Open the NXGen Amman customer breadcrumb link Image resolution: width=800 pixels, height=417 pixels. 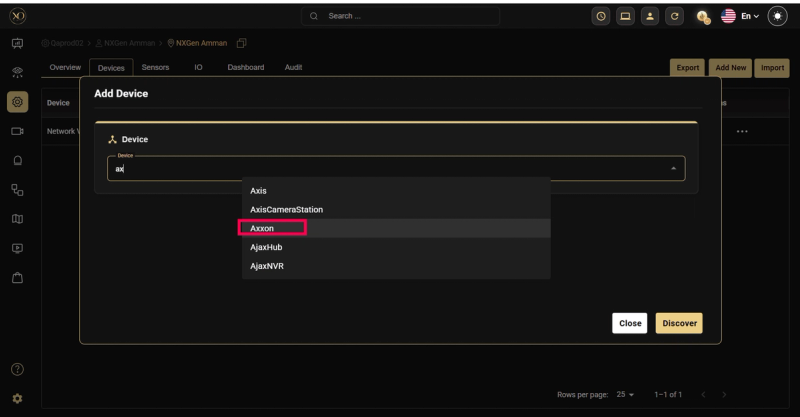(x=125, y=43)
